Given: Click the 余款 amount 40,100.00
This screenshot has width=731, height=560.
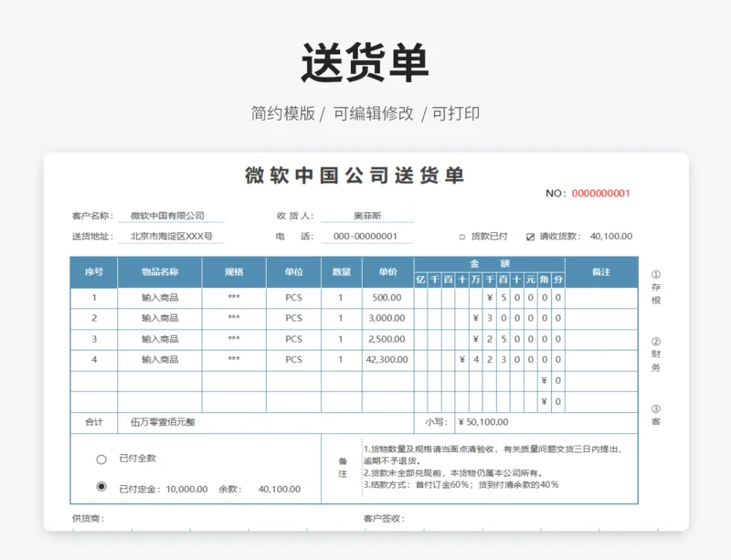Looking at the screenshot, I should click(280, 489).
